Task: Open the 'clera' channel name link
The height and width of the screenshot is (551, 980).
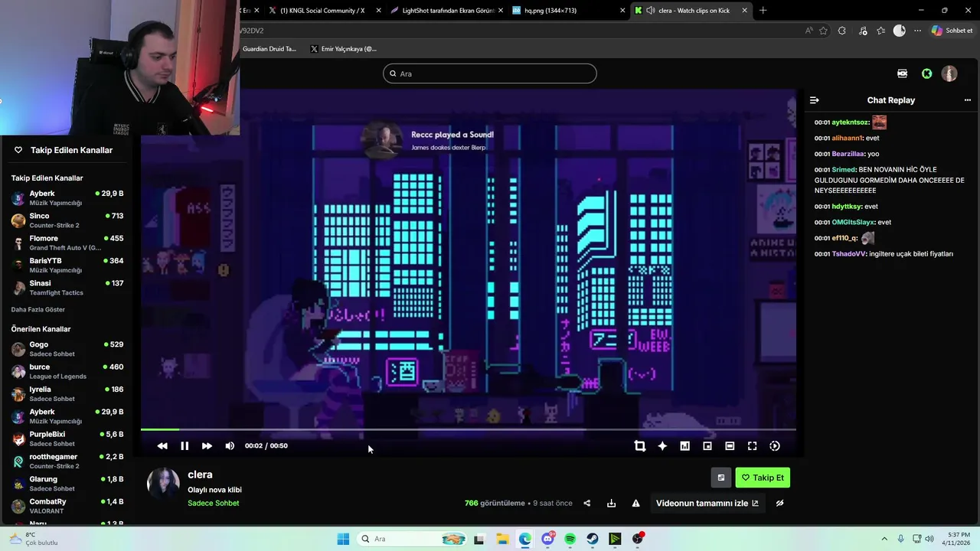Action: click(200, 474)
